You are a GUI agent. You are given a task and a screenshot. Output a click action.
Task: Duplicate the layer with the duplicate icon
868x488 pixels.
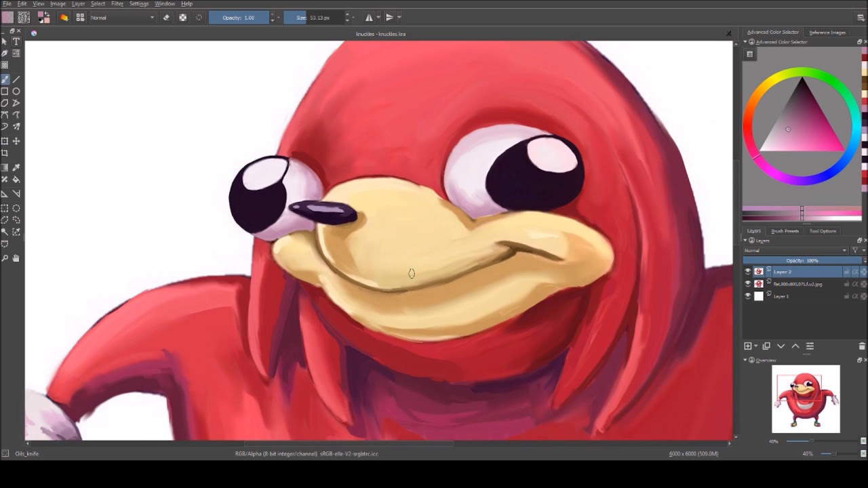coord(766,346)
